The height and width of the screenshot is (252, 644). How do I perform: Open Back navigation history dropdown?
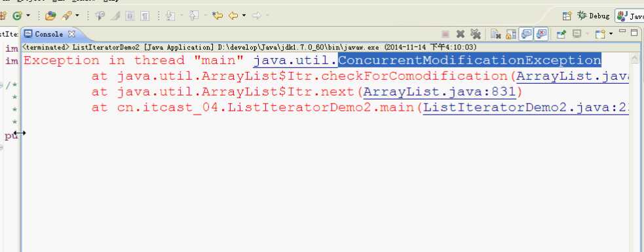click(244, 16)
